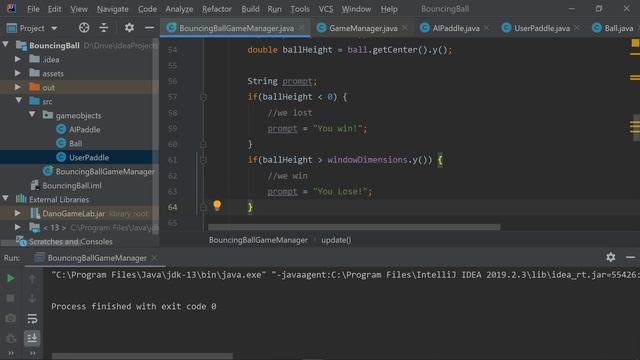Image resolution: width=640 pixels, height=360 pixels.
Task: Select BouncingBall.iml file
Action: [x=72, y=186]
